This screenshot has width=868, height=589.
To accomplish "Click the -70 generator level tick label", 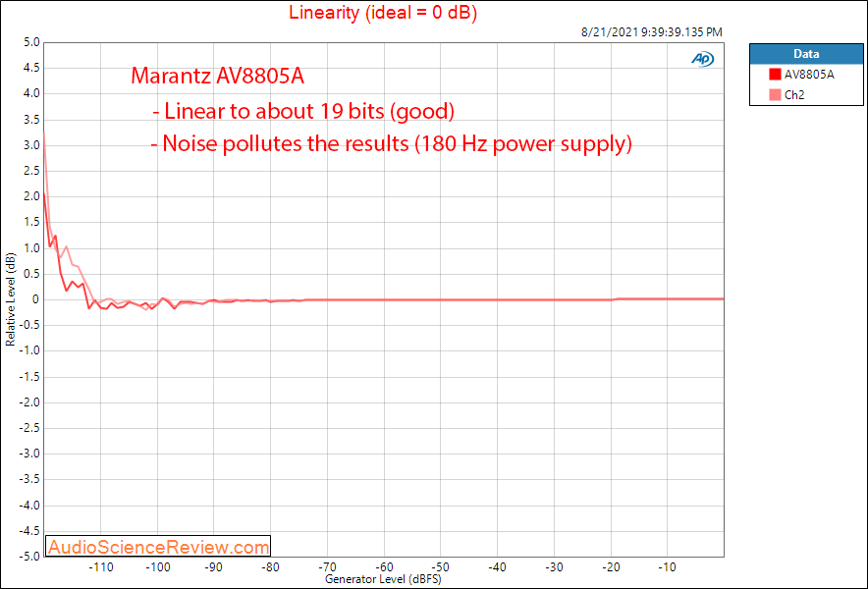I will pyautogui.click(x=327, y=567).
